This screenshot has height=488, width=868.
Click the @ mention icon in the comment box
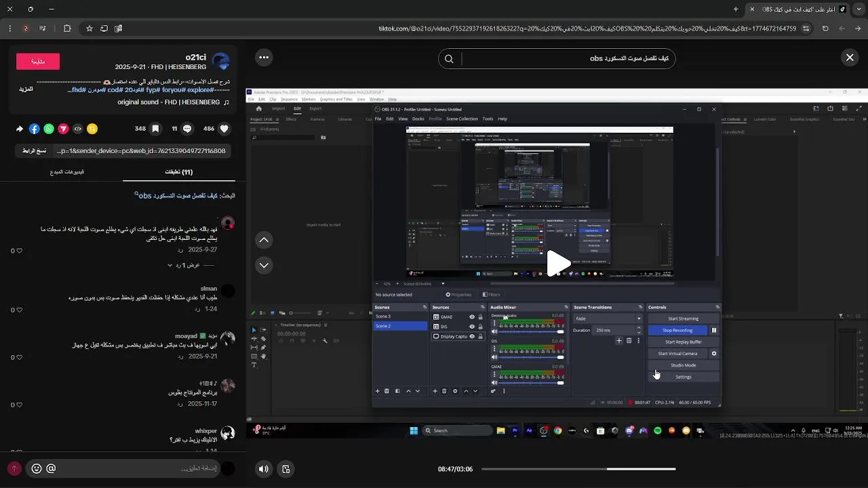tap(51, 468)
